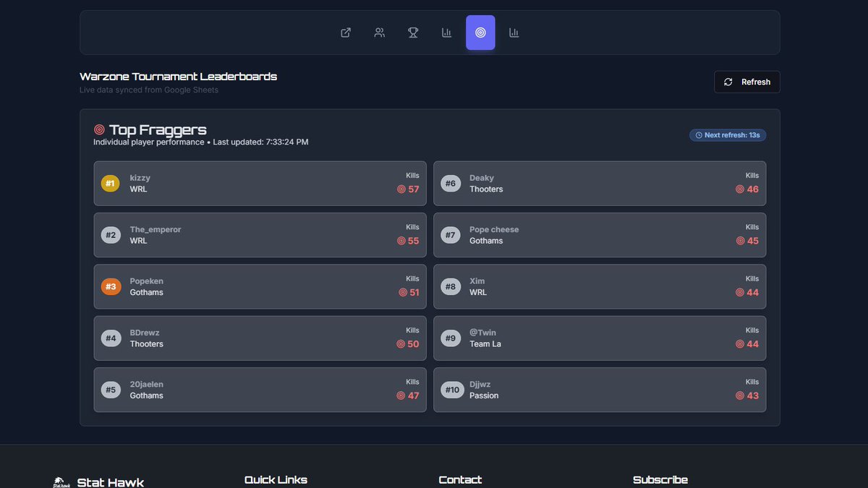
Task: Click the refresh arrows icon on the Refresh button
Action: point(728,82)
